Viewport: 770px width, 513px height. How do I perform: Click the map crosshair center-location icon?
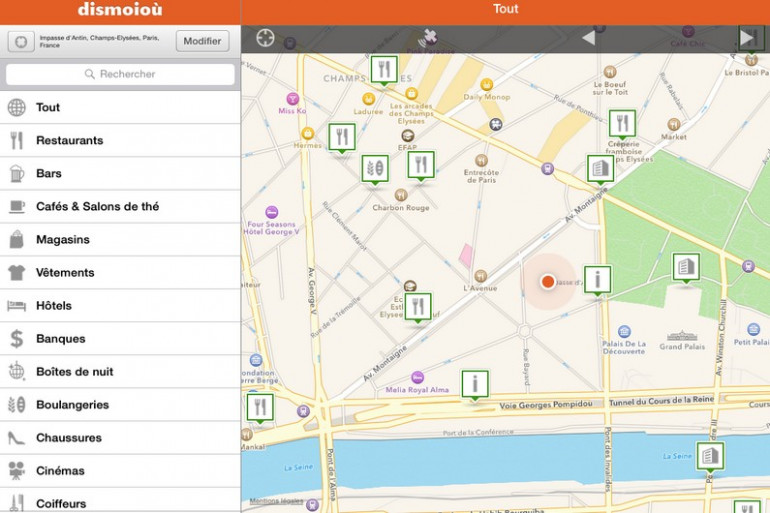(265, 38)
